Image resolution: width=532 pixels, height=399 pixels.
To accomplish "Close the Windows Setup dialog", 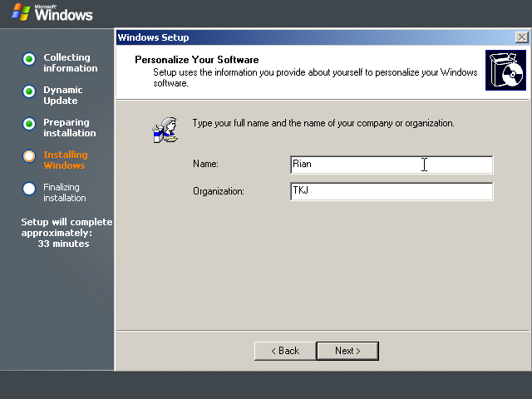I will 521,37.
